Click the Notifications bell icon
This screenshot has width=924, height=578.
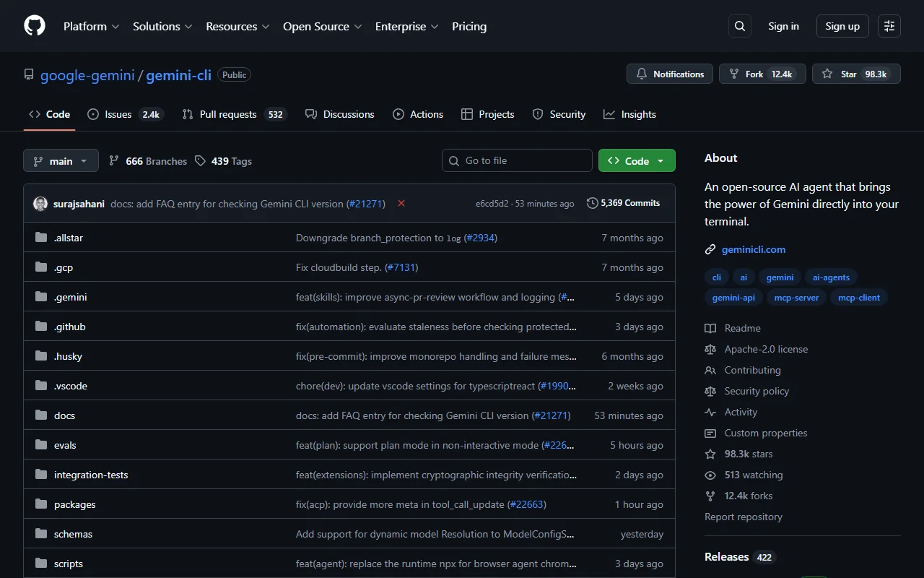[x=642, y=74]
